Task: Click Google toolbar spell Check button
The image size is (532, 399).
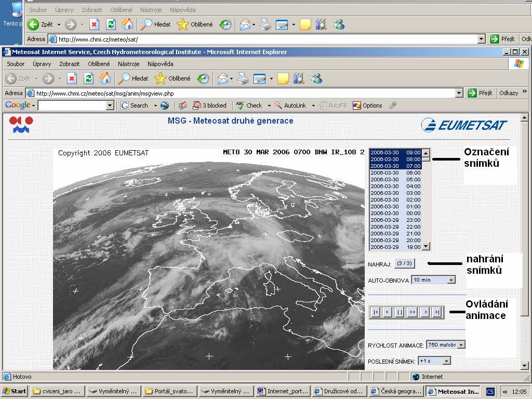Action: 249,105
